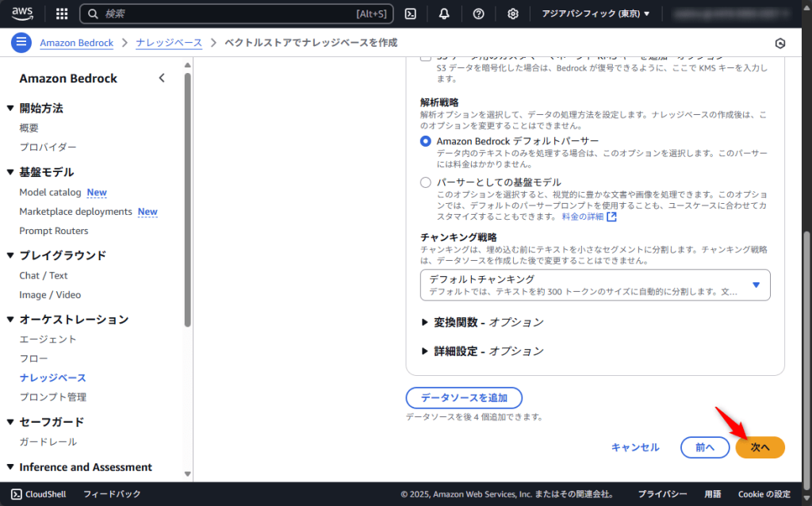Open the デフォルトチャンキング strategy dropdown
Image resolution: width=812 pixels, height=506 pixels.
point(595,285)
